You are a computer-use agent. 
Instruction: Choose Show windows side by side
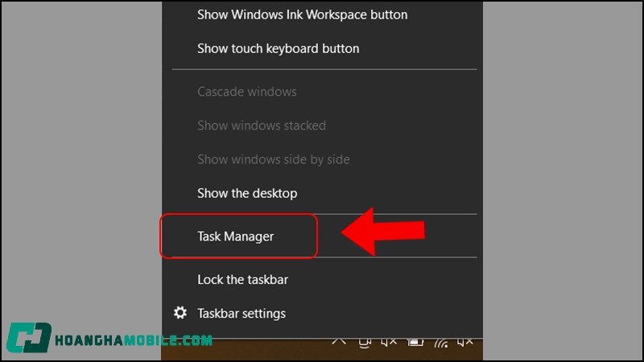click(273, 159)
